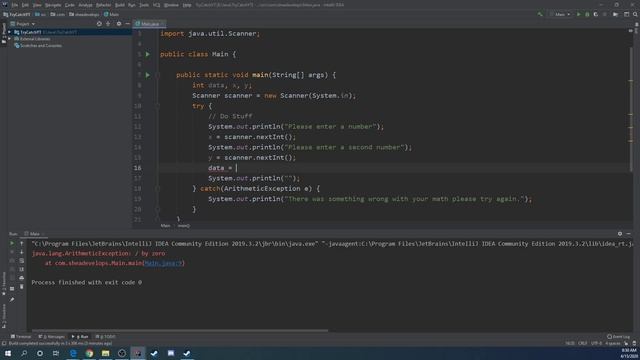The height and width of the screenshot is (360, 640).
Task: Open the Help menu
Action: point(187,5)
